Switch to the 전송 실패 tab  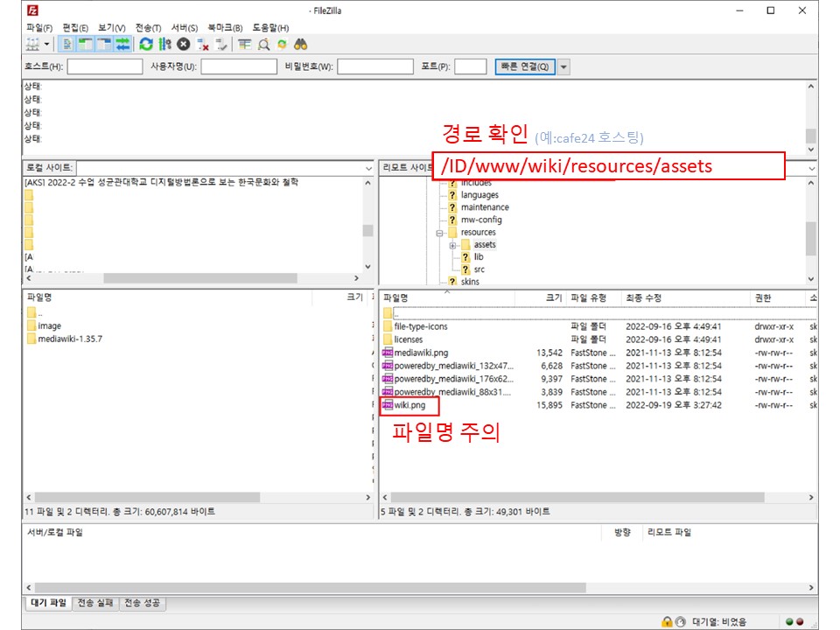[x=94, y=603]
